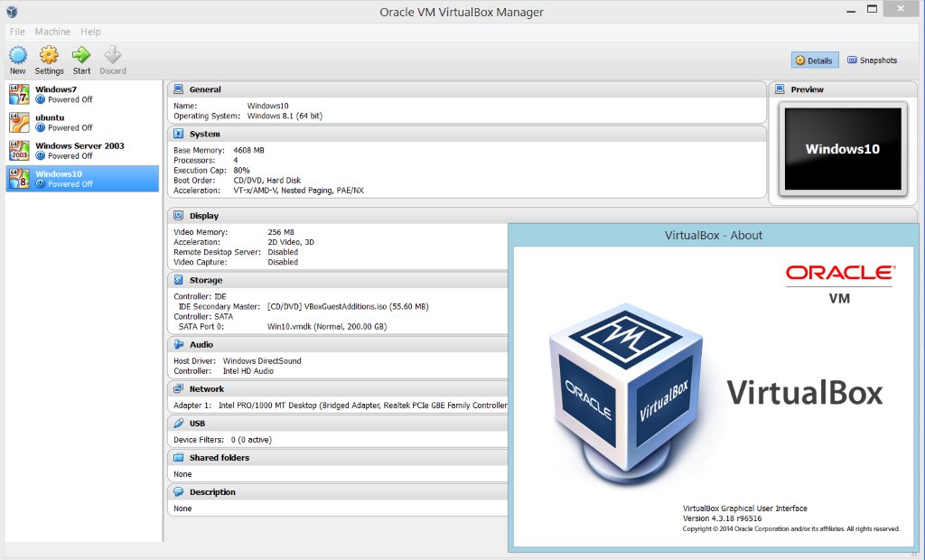
Task: Click the Preview section icon
Action: click(x=780, y=89)
